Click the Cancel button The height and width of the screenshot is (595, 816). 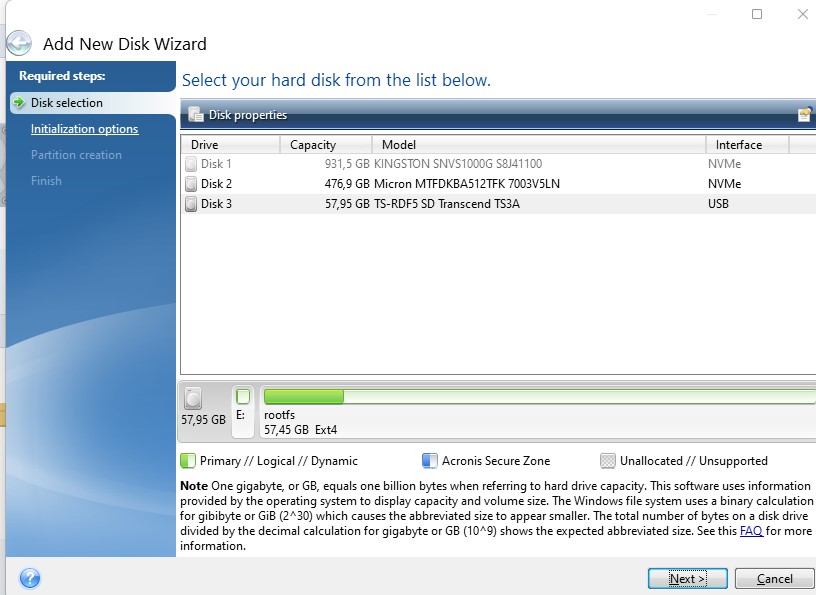774,578
